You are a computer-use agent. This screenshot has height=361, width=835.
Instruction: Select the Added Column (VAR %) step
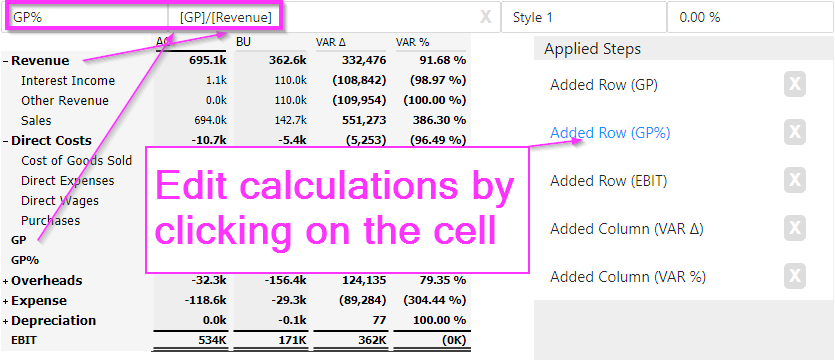[627, 277]
